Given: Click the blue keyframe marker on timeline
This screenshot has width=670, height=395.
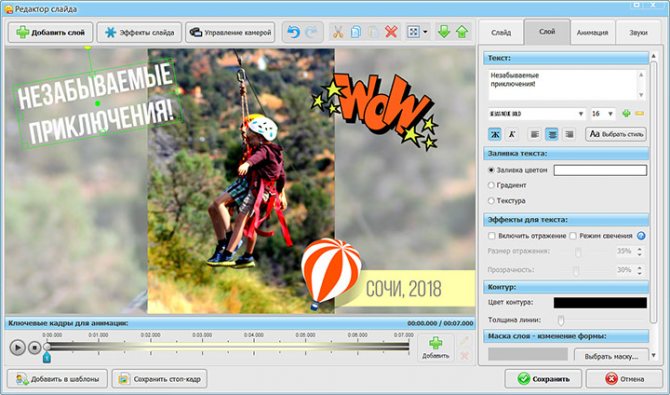Looking at the screenshot, I should coord(47,357).
